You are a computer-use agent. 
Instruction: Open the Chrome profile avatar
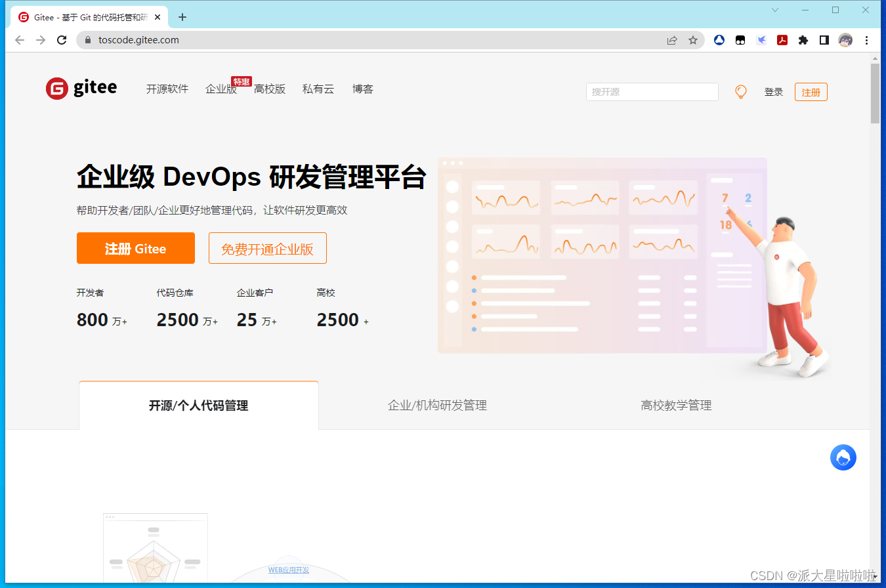coord(845,40)
